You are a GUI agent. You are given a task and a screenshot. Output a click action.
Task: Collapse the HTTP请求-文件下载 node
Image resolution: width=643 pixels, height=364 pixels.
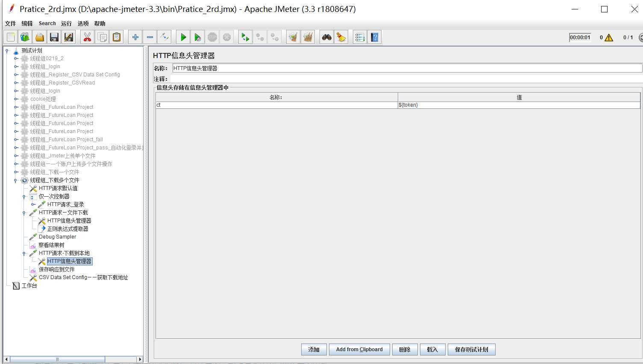coord(24,213)
